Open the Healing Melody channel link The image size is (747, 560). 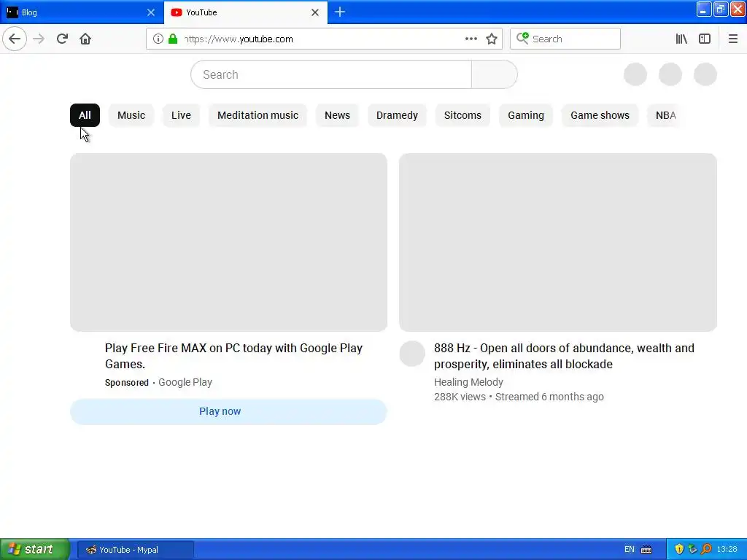pos(468,382)
